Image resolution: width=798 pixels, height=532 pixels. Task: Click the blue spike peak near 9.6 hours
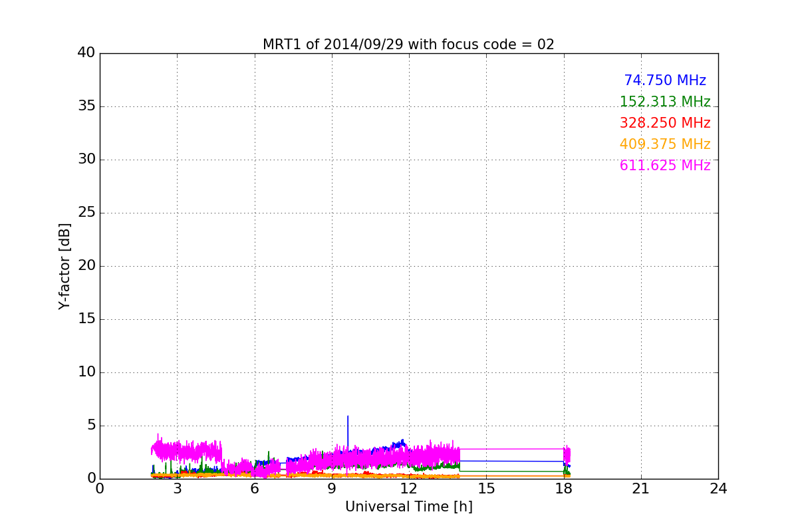[x=347, y=417]
